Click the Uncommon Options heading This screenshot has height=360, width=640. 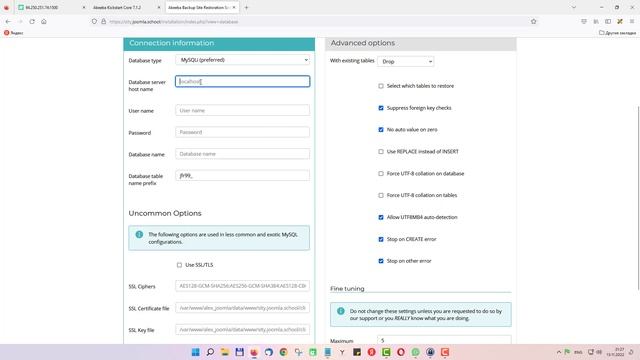(165, 213)
